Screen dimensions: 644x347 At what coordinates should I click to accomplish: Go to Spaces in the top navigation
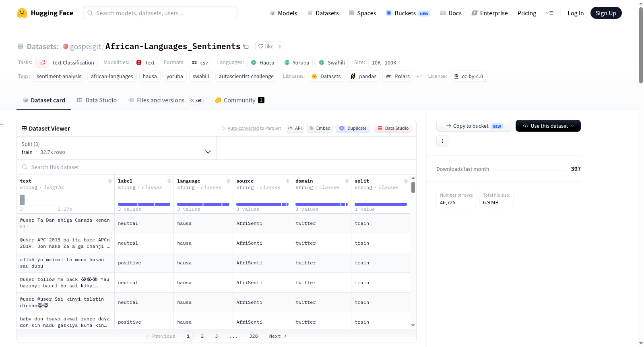click(362, 13)
